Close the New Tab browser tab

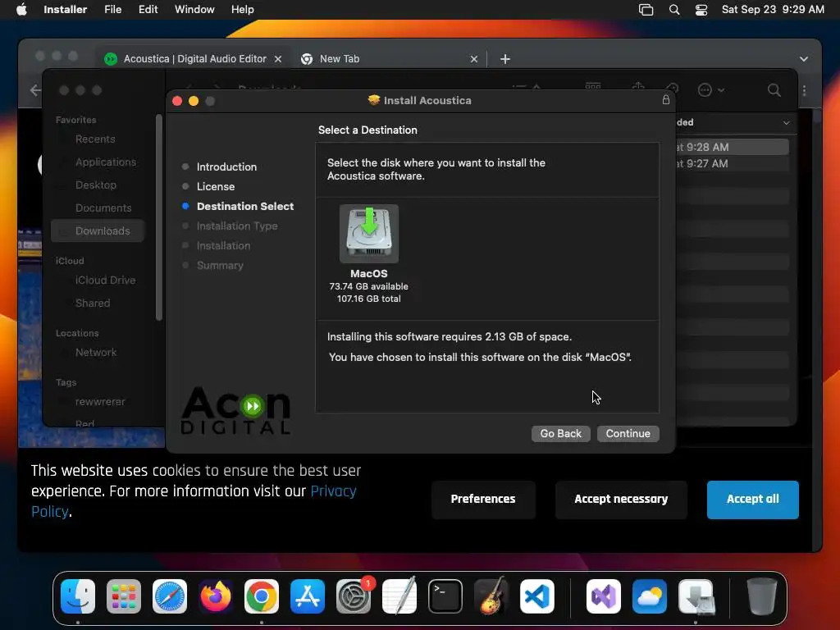coord(473,59)
